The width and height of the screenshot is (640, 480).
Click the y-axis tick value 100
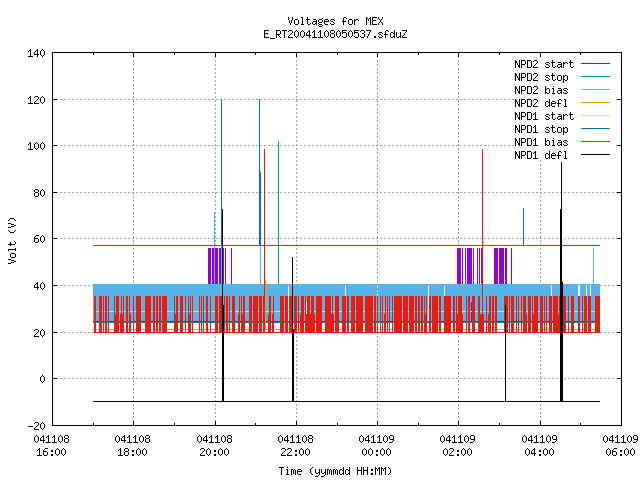click(36, 146)
